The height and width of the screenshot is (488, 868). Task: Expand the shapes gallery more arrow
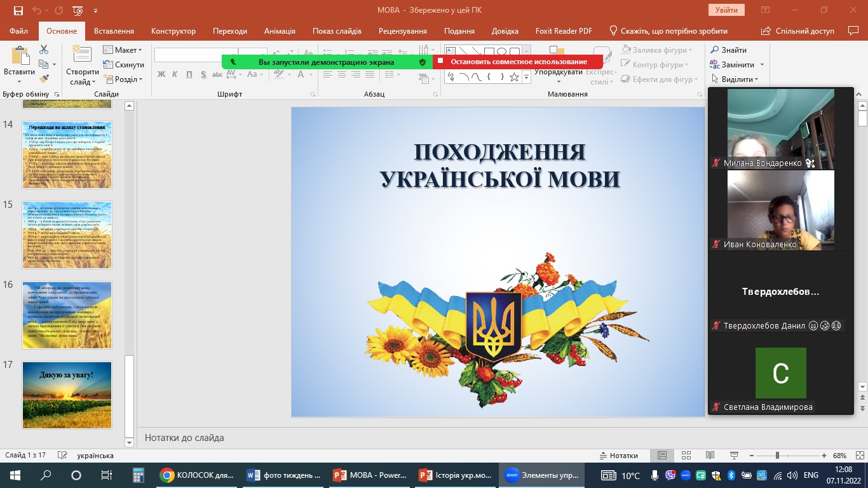tap(526, 78)
